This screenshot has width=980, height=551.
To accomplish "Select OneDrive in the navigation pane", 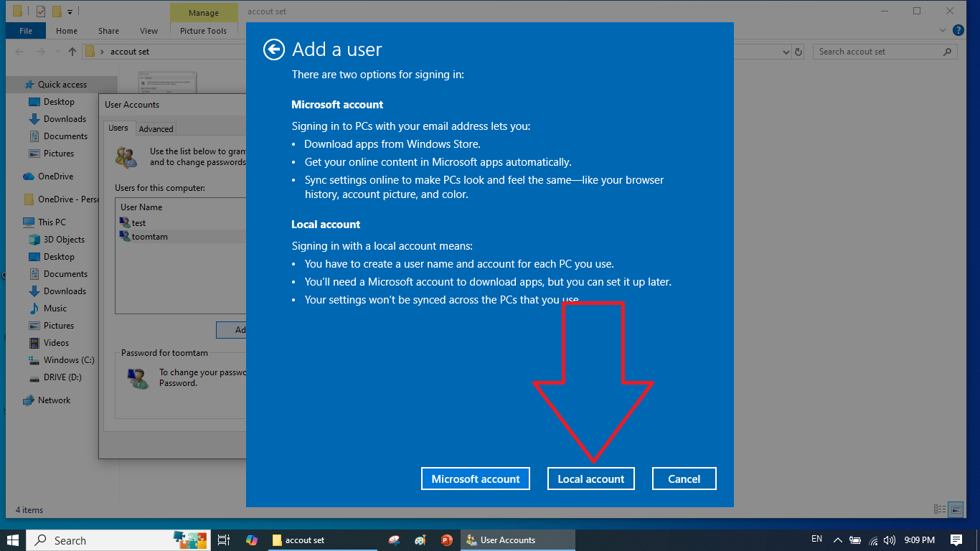I will coord(55,176).
